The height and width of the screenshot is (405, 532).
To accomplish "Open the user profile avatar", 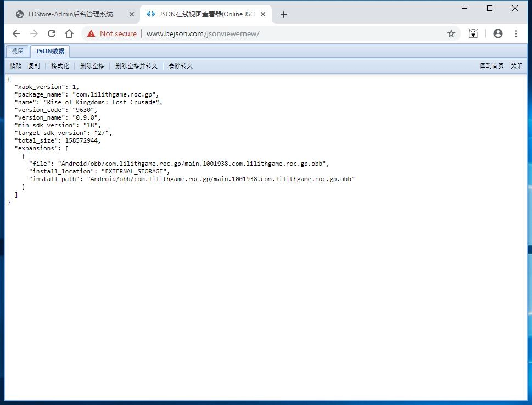I will point(498,33).
